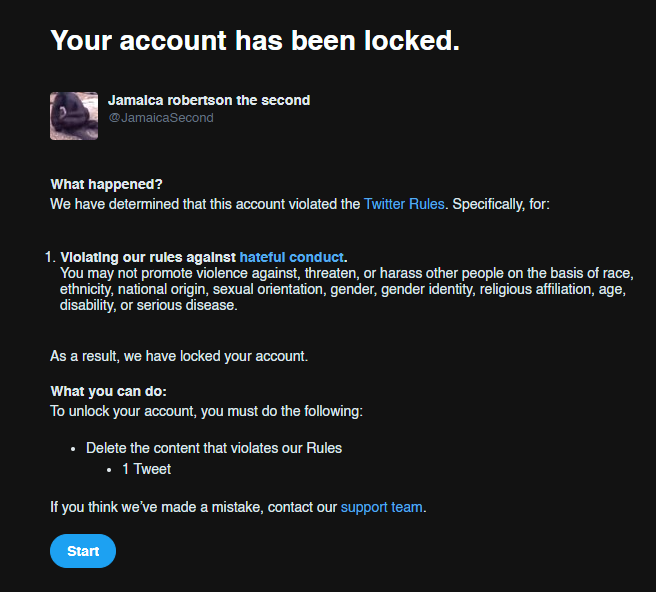This screenshot has width=656, height=592.
Task: Click the 'disability, or serious disease.' line
Action: 149,305
